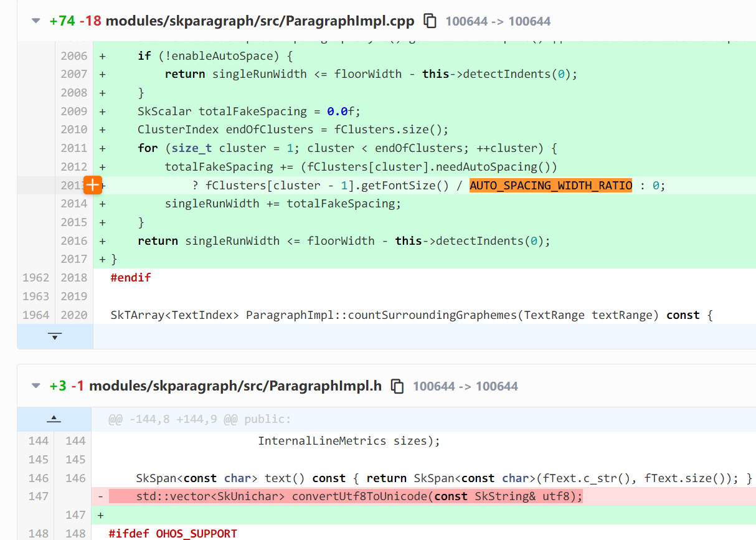The image size is (756, 540).
Task: Click line number 2006
Action: (74, 56)
